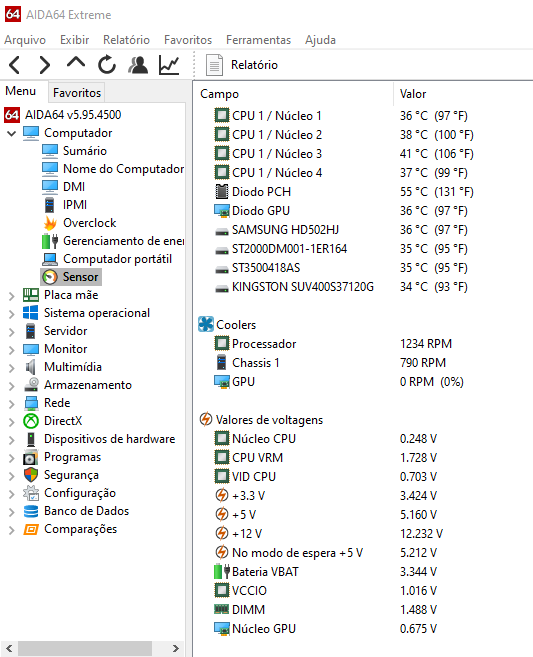Click the Banco de Dados database icon
Image resolution: width=533 pixels, height=657 pixels.
(31, 511)
